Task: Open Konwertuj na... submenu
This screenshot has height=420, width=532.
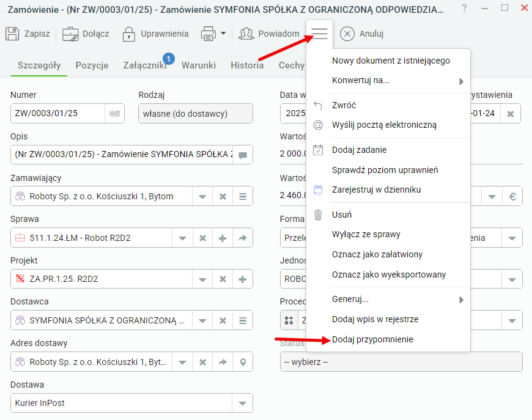Action: pyautogui.click(x=388, y=81)
